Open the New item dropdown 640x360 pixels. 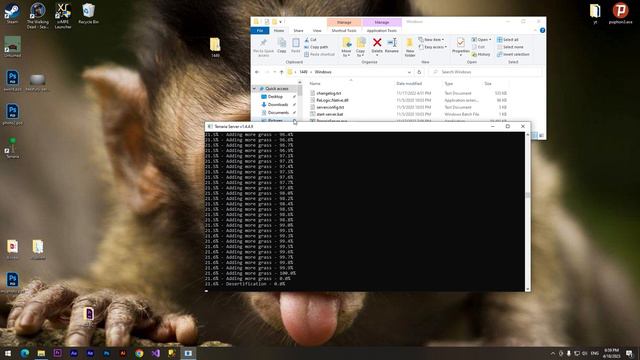(x=431, y=40)
